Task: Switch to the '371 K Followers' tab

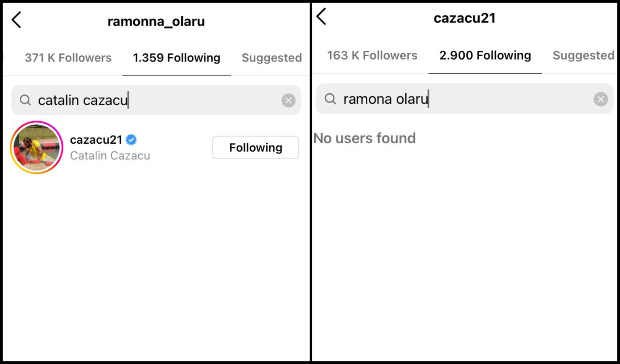Action: [68, 58]
